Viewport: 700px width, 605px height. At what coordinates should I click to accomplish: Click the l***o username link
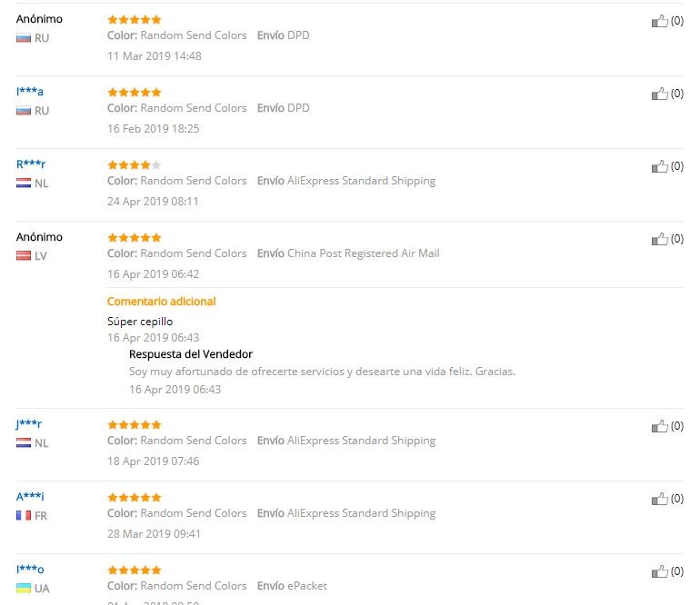30,570
